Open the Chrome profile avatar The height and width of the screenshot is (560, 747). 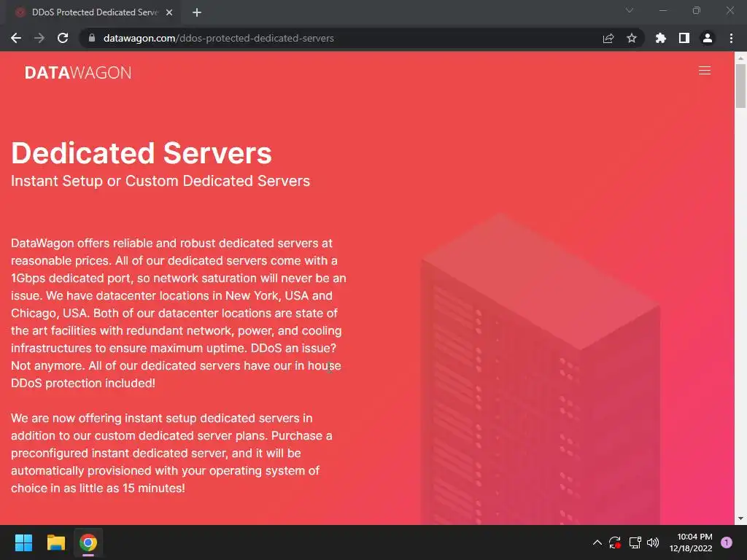(x=708, y=38)
